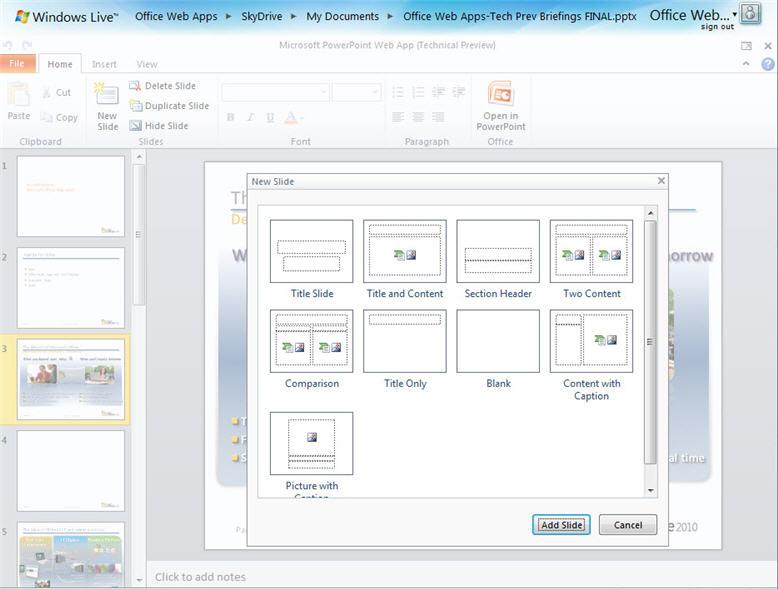Center the text
This screenshot has width=778, height=589.
[418, 117]
